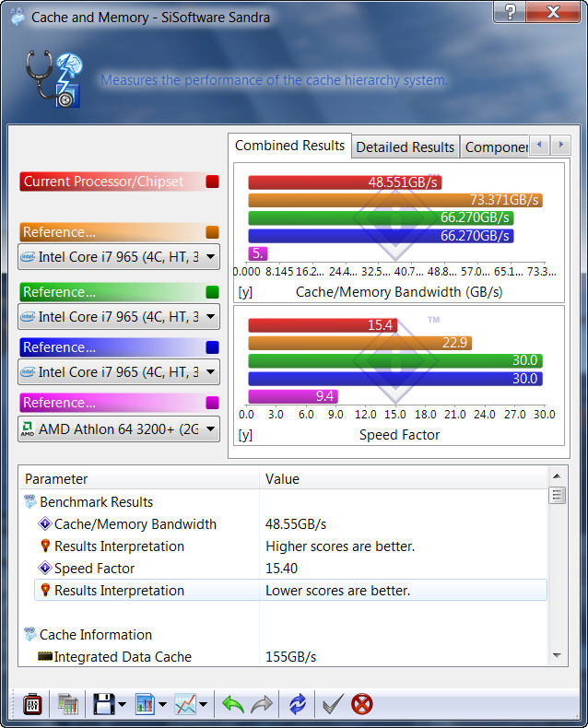Viewport: 588px width, 728px height.
Task: Click the [y] label of bandwidth chart
Action: [245, 292]
